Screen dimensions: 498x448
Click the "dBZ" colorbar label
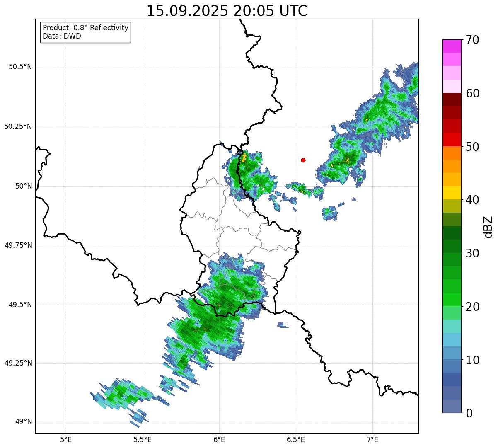pyautogui.click(x=488, y=226)
